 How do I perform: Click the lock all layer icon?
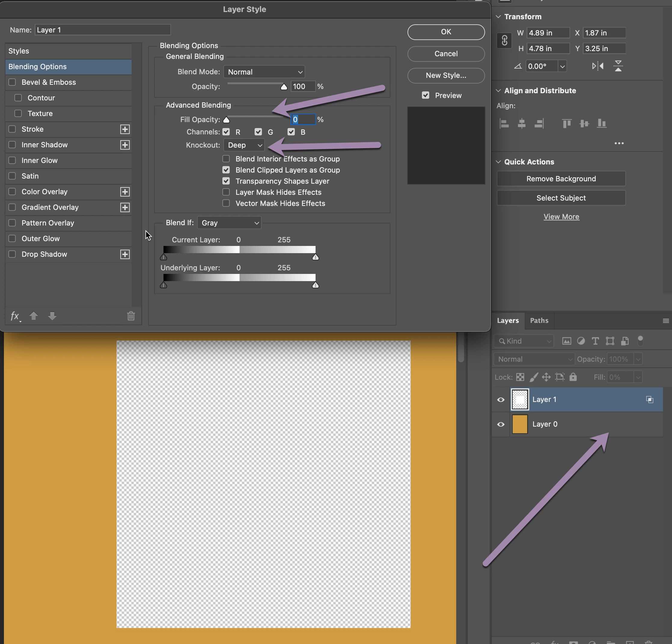click(573, 377)
